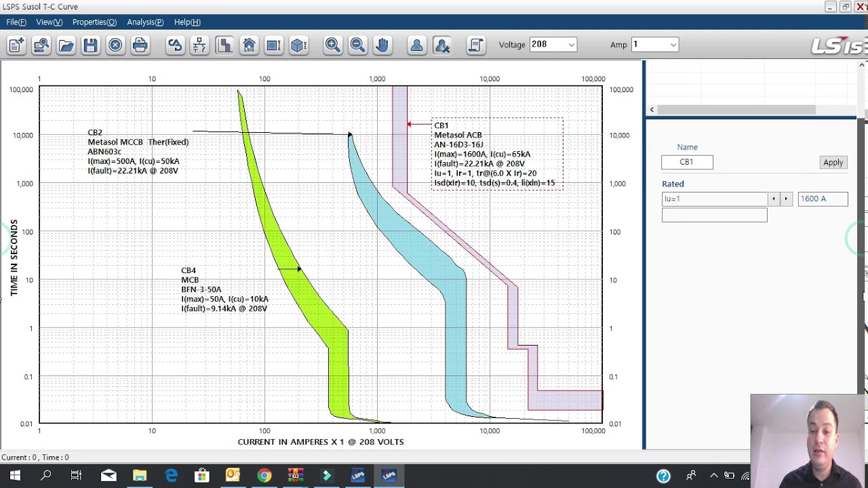Select the CB1 Metasol ACB label box
The image size is (868, 488).
(x=497, y=154)
